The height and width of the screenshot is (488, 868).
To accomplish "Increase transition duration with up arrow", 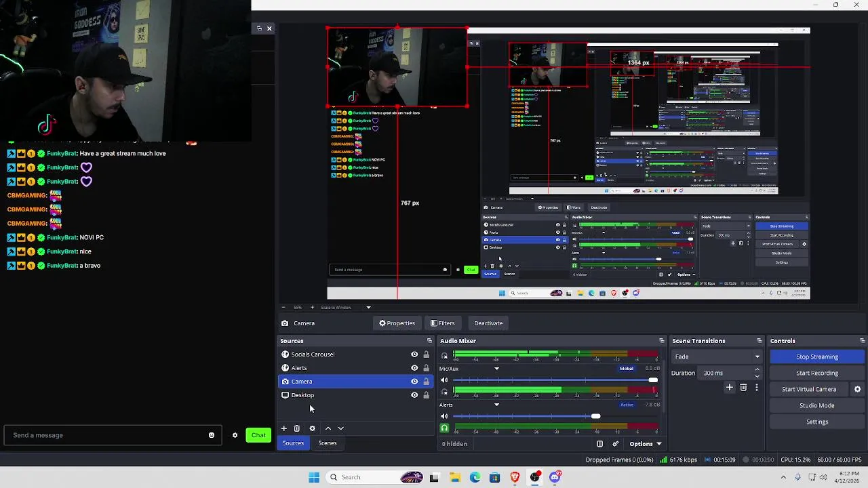I will point(757,370).
